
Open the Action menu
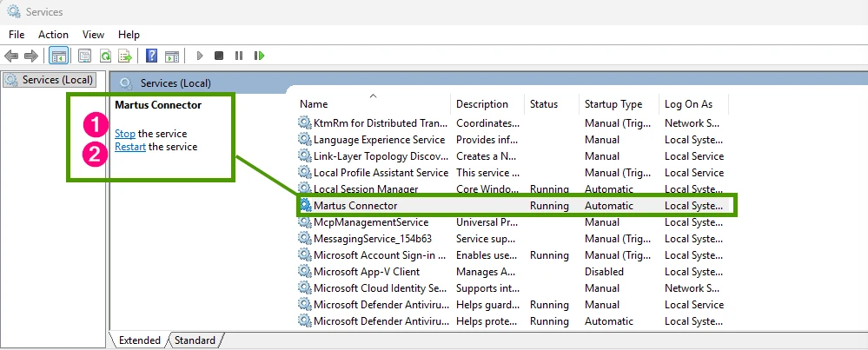point(53,34)
